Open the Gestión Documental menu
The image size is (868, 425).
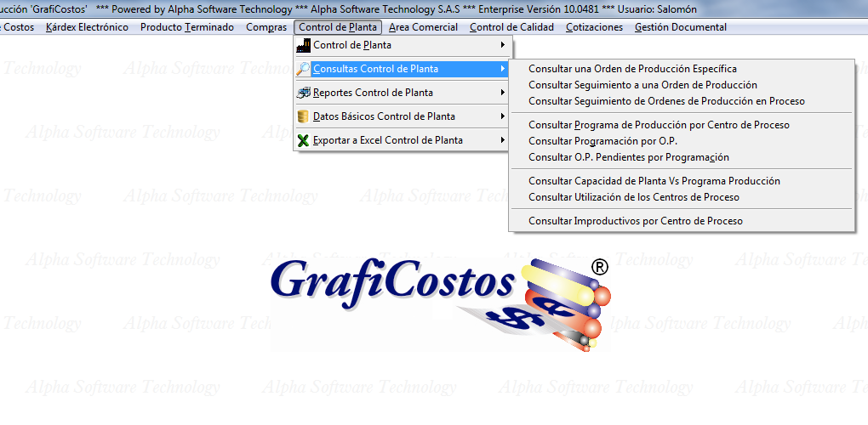click(680, 27)
